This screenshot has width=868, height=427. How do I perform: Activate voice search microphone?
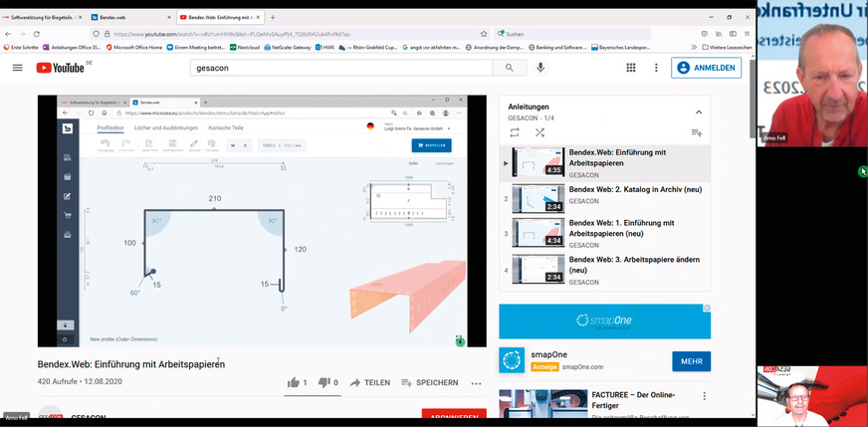coord(541,68)
